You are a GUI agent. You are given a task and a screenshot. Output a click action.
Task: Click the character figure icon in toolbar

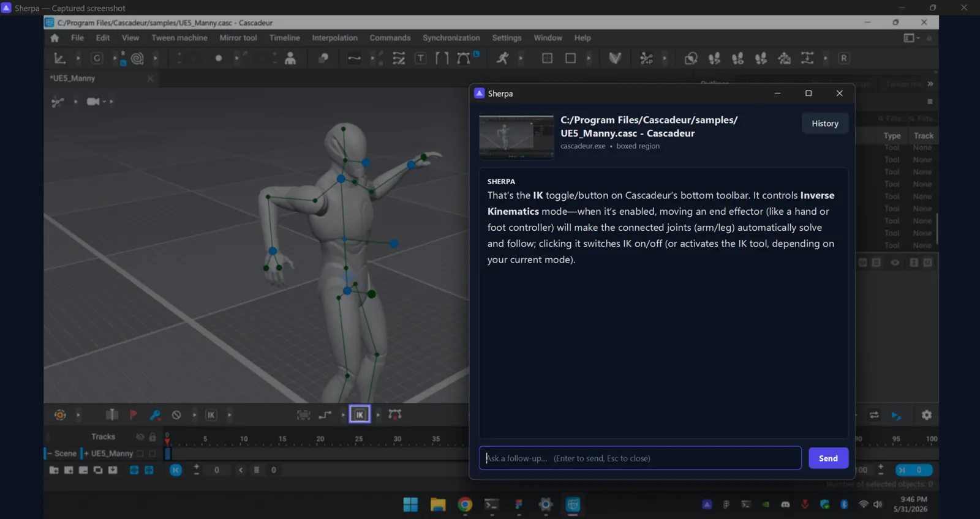point(290,58)
